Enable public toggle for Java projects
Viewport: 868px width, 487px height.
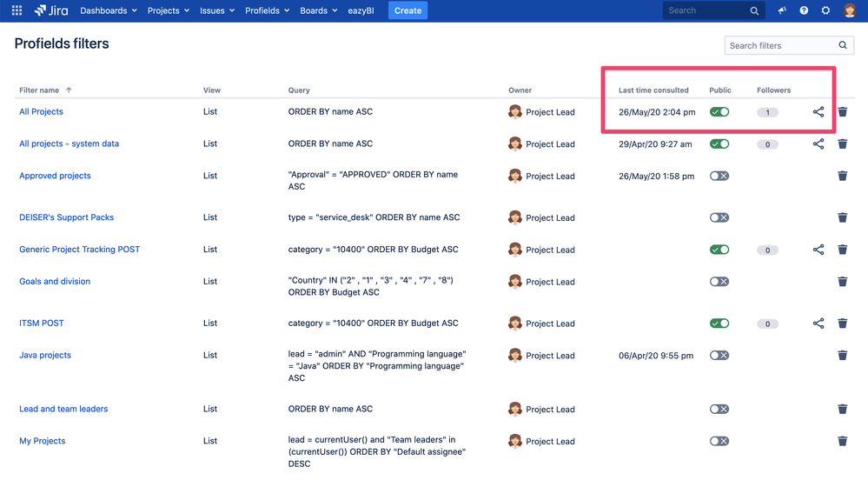coord(719,356)
